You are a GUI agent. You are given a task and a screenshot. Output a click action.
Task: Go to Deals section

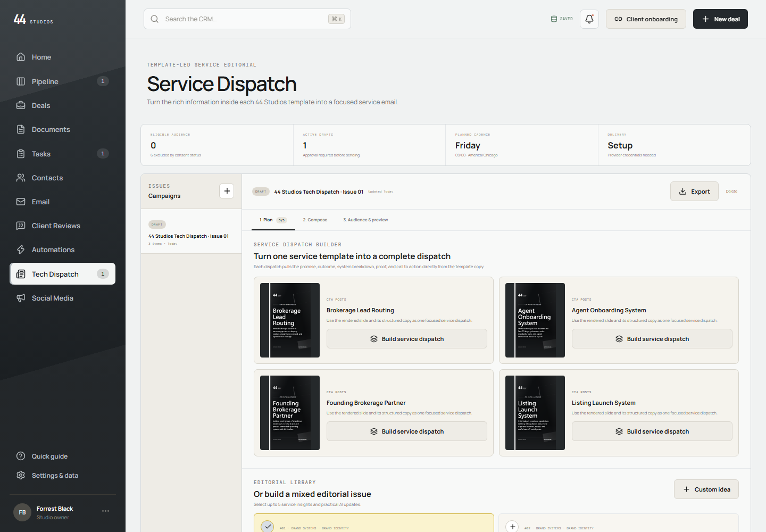tap(62, 105)
